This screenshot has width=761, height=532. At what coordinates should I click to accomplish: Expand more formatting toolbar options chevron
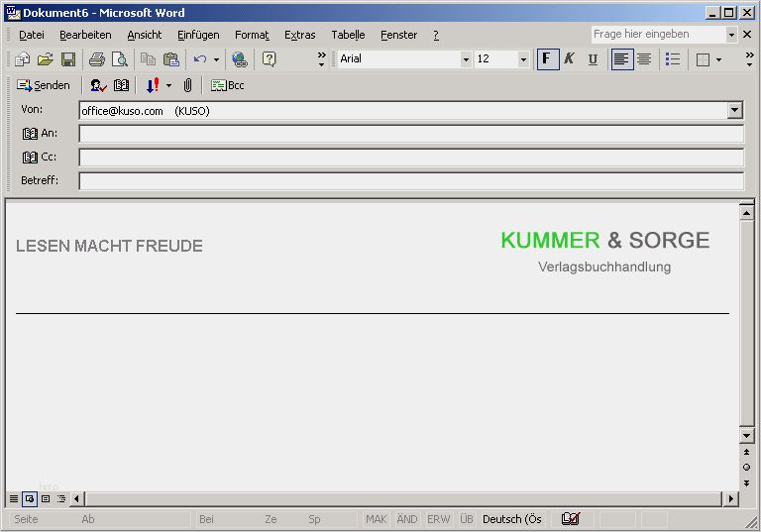pos(749,59)
